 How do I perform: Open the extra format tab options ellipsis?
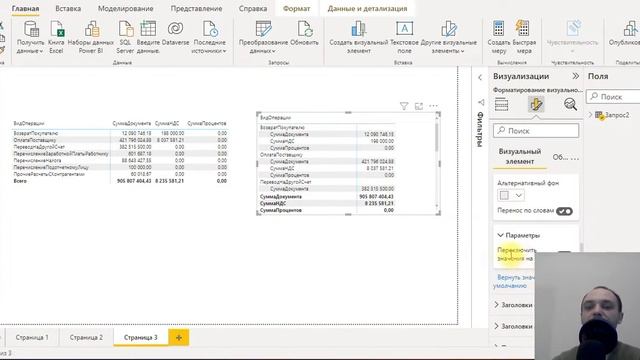coord(575,158)
